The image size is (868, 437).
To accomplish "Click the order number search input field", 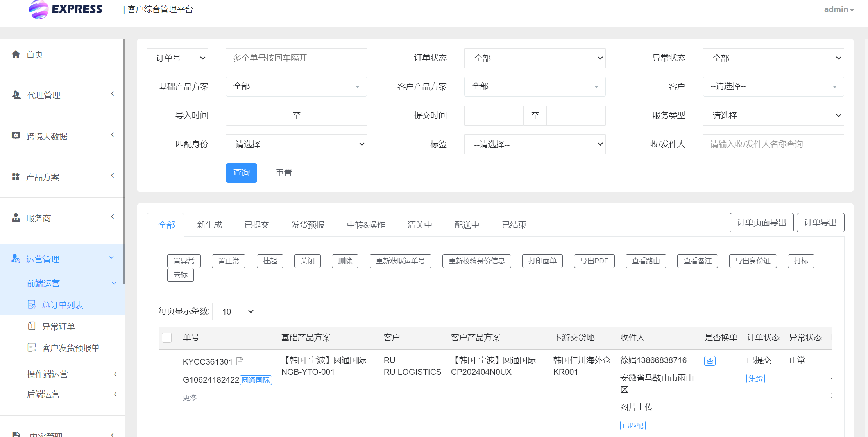I will (x=296, y=58).
